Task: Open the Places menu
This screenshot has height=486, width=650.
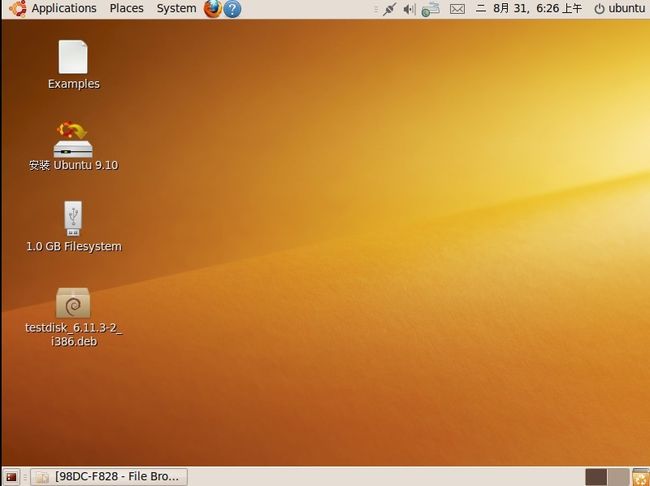Action: [126, 8]
